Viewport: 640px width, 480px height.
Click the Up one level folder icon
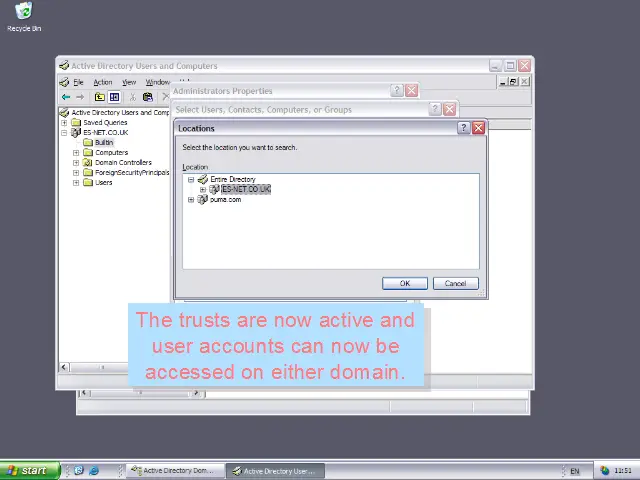[x=100, y=97]
